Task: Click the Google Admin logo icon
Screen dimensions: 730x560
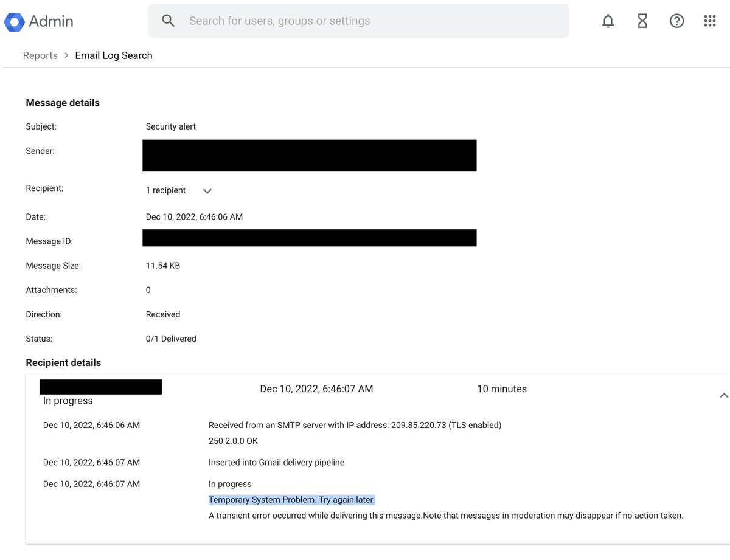Action: pos(13,21)
